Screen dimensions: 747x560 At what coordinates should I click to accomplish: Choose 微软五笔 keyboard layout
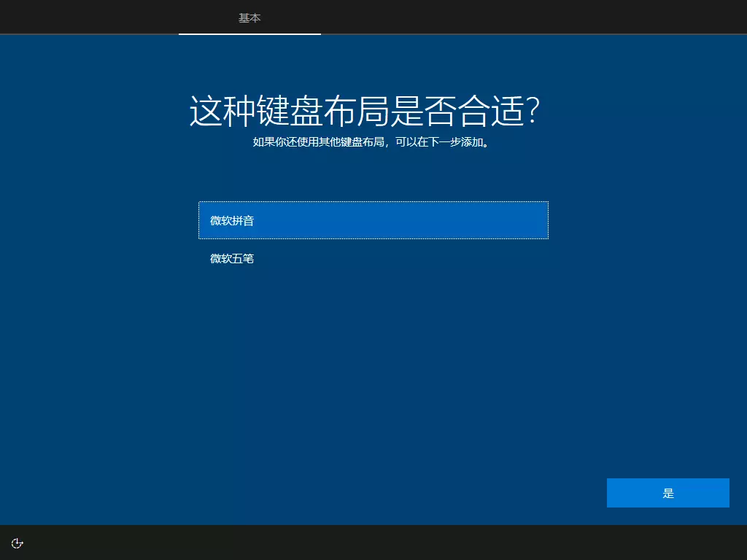(373, 258)
